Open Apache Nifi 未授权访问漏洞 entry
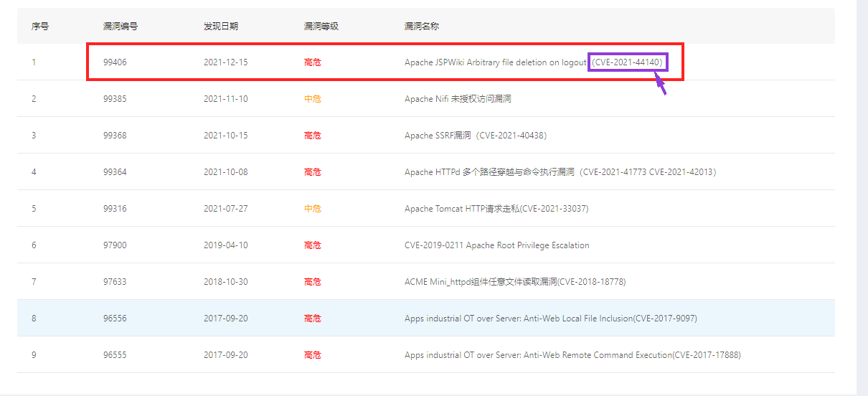Viewport: 868px width, 396px height. click(x=458, y=99)
